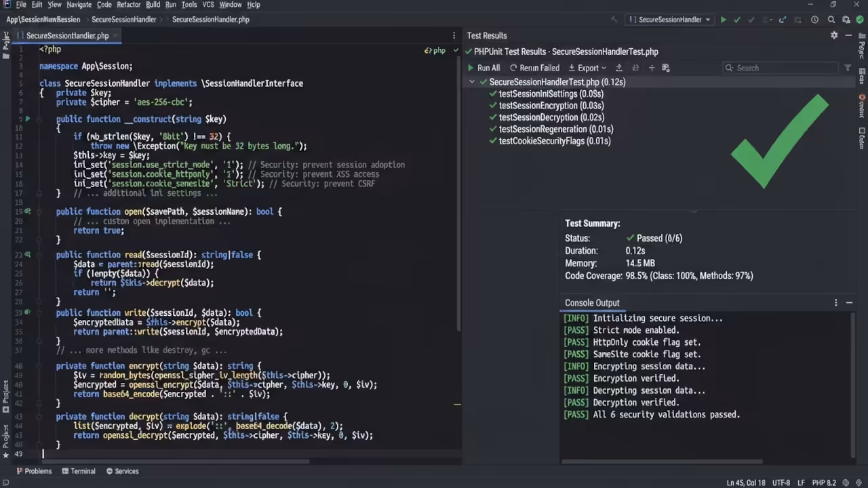Click the gutter icon beside __construct
Screen dimensions: 868x488
click(x=28, y=119)
